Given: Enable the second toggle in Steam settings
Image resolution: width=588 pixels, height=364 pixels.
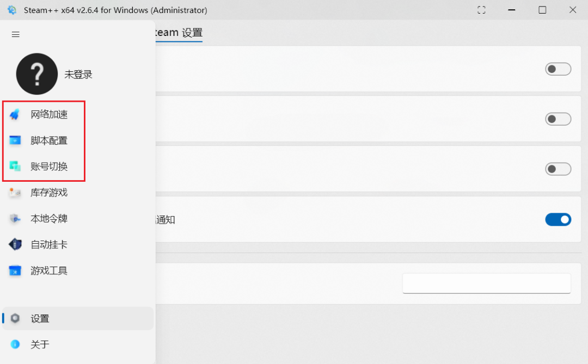Looking at the screenshot, I should click(558, 119).
